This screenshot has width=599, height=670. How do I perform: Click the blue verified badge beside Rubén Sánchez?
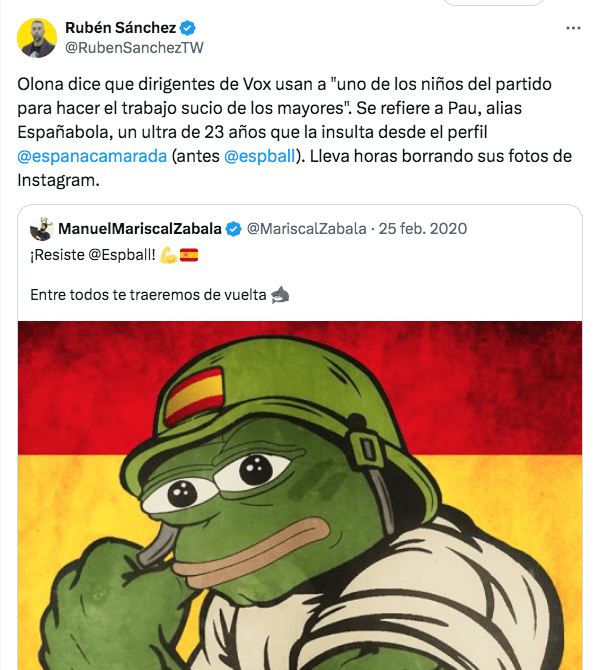(188, 28)
